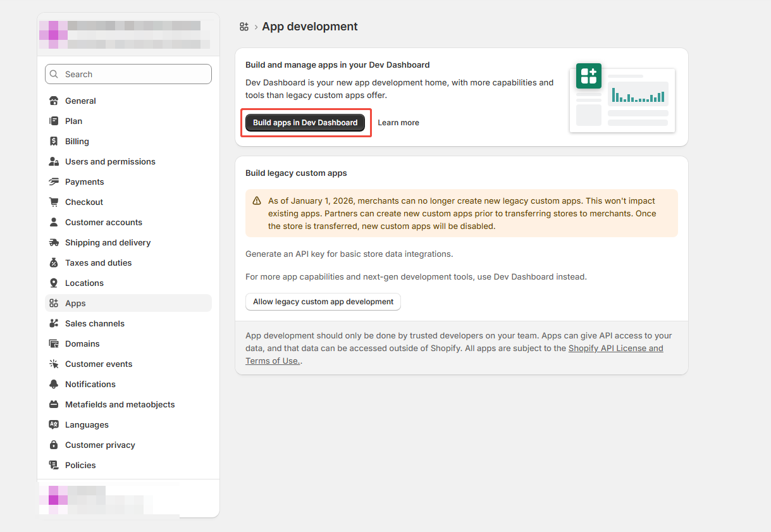Go to Users and permissions
This screenshot has width=771, height=532.
[x=110, y=161]
